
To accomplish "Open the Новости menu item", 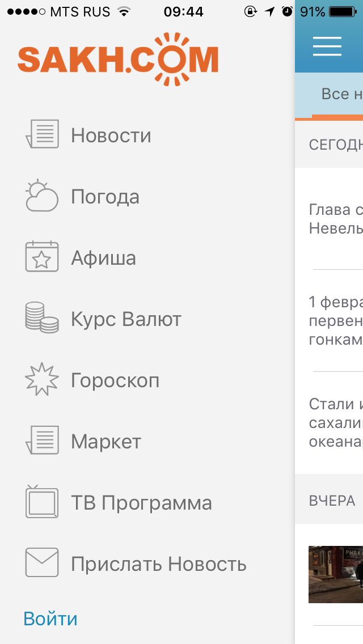I will coord(111,135).
